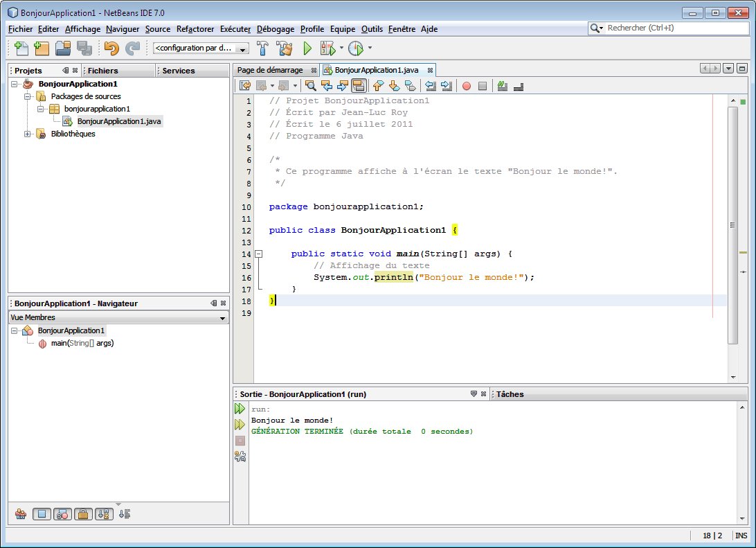Viewport: 756px width, 548px height.
Task: Select BonjourApplication1.java in project tree
Action: [x=118, y=121]
